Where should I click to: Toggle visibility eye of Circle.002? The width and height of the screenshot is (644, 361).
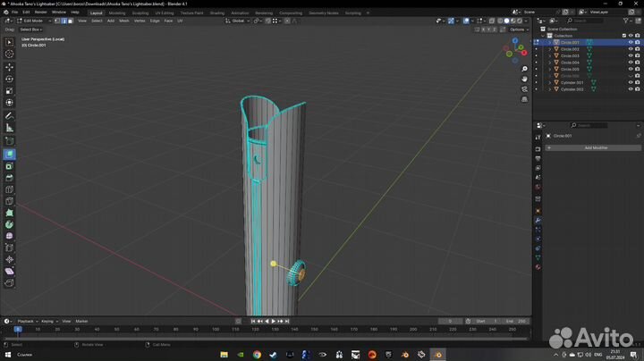point(631,49)
